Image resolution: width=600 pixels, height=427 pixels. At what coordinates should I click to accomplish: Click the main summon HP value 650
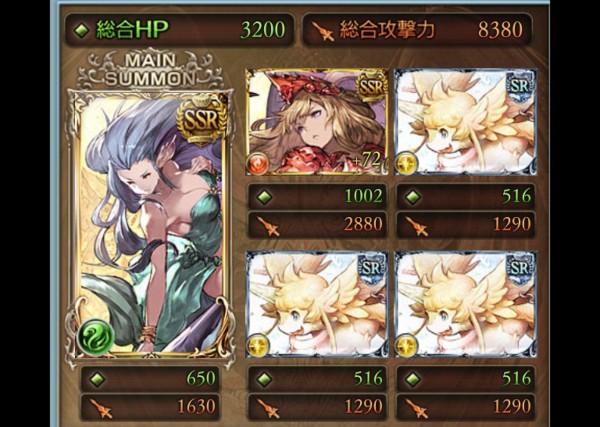(x=201, y=378)
